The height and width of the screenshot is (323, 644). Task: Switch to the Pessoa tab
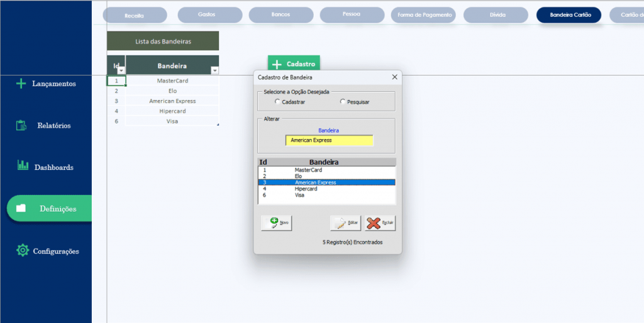pos(352,14)
